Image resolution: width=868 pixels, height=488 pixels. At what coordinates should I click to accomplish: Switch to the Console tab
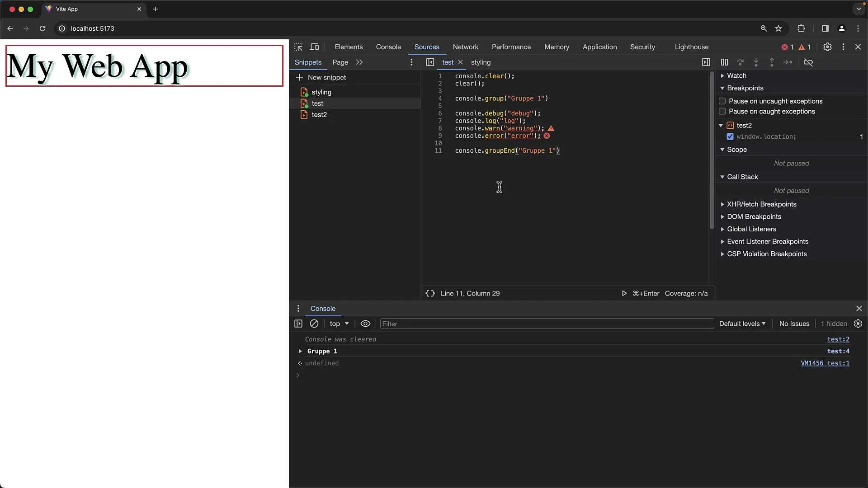pyautogui.click(x=388, y=47)
